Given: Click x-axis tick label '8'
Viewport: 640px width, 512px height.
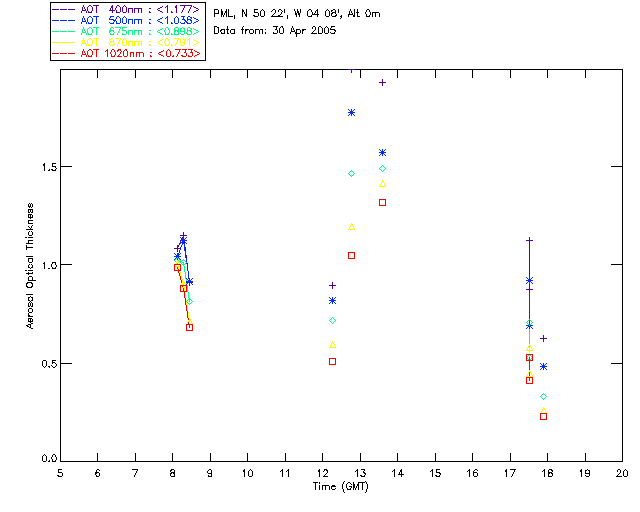Looking at the screenshot, I should [x=173, y=473].
